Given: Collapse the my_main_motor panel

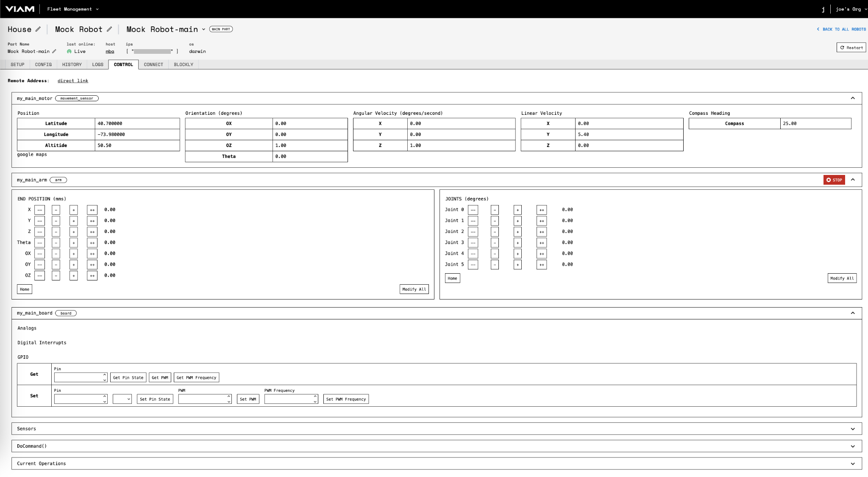Looking at the screenshot, I should coord(852,98).
